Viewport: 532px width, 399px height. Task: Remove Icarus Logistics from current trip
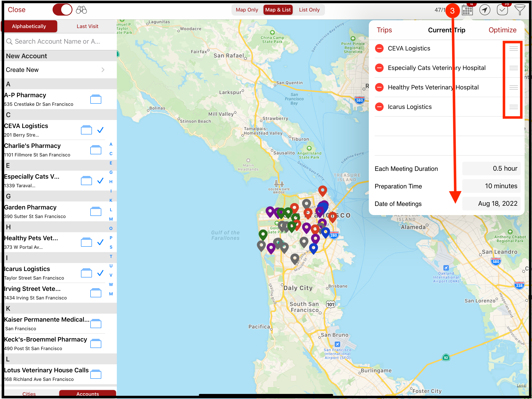click(379, 107)
